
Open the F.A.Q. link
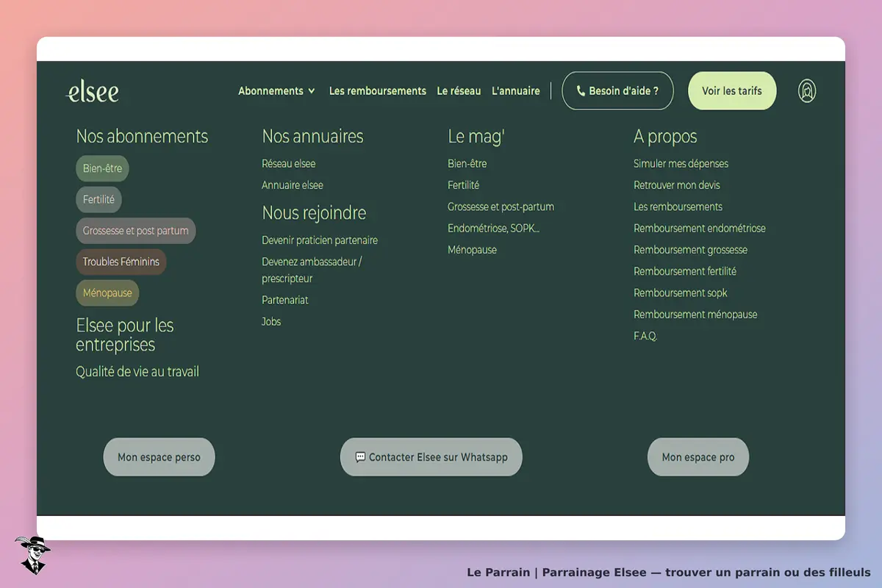point(645,336)
